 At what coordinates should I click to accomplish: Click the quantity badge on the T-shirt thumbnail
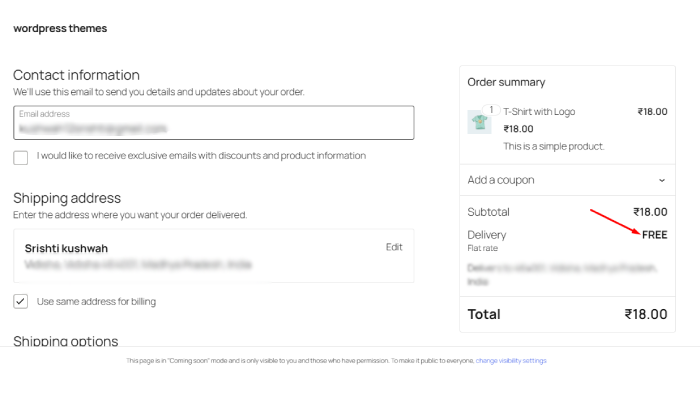491,110
